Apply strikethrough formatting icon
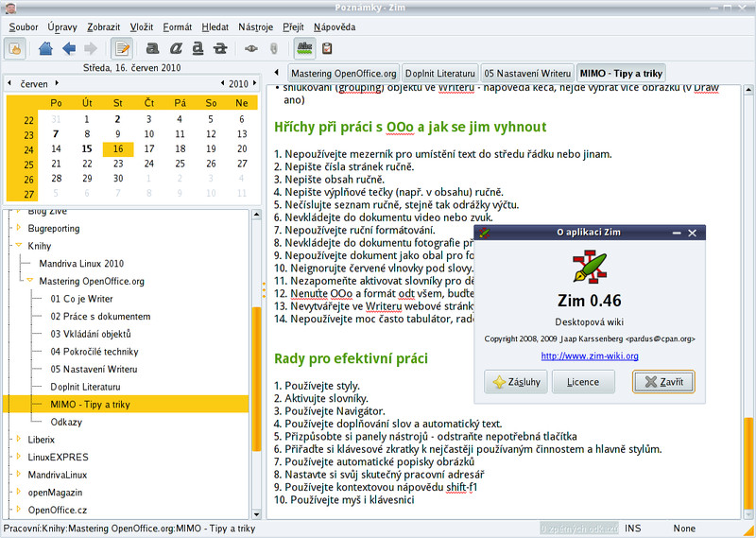Image resolution: width=756 pixels, height=538 pixels. click(x=220, y=48)
